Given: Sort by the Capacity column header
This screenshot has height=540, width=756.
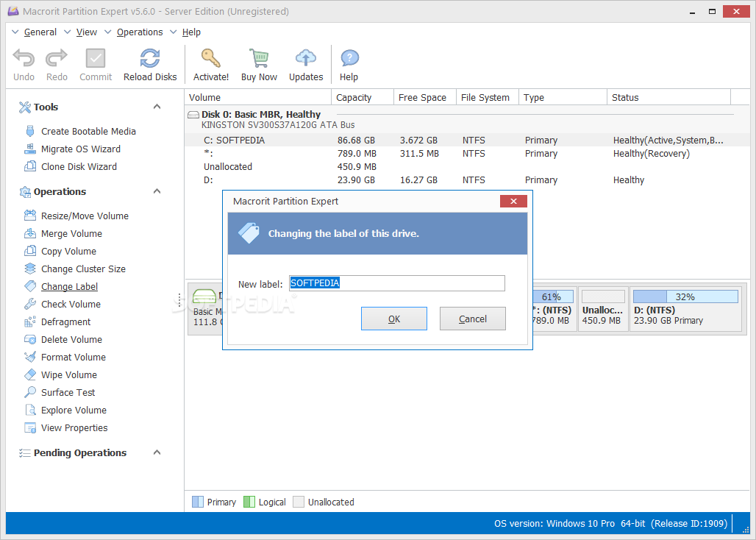Looking at the screenshot, I should [363, 97].
